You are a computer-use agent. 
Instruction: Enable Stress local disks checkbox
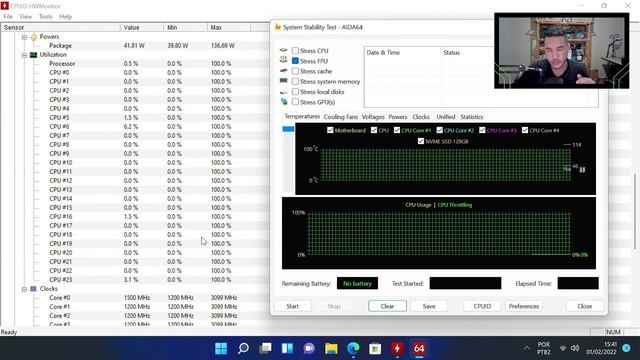click(x=296, y=92)
